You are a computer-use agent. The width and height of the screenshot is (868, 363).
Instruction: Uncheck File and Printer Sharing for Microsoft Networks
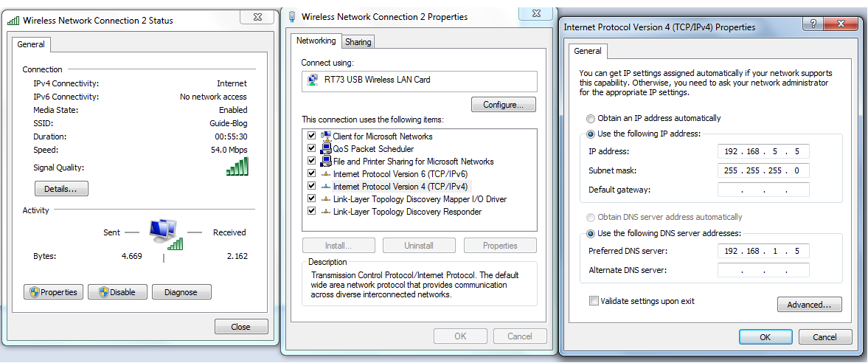point(311,162)
